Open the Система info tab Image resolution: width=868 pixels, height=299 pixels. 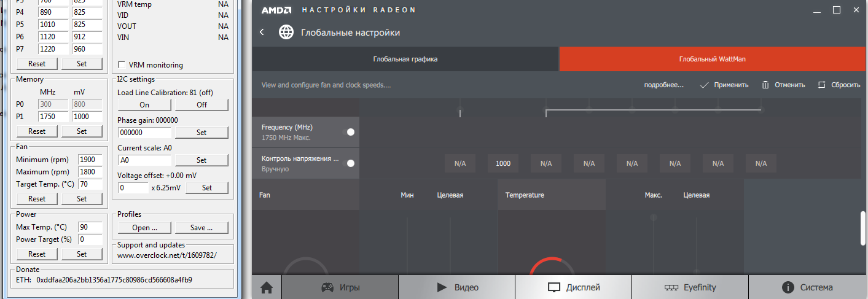pyautogui.click(x=808, y=287)
